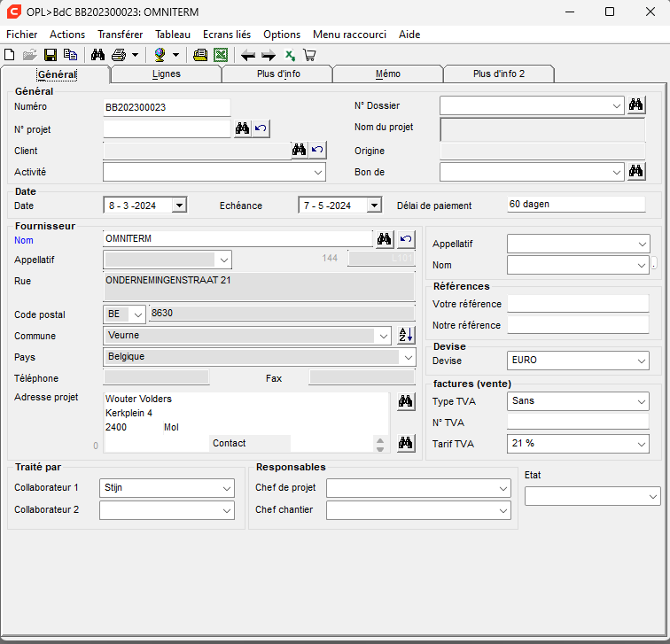670x644 pixels.
Task: Open the Echéance date picker 7-5-2024
Action: [x=374, y=206]
